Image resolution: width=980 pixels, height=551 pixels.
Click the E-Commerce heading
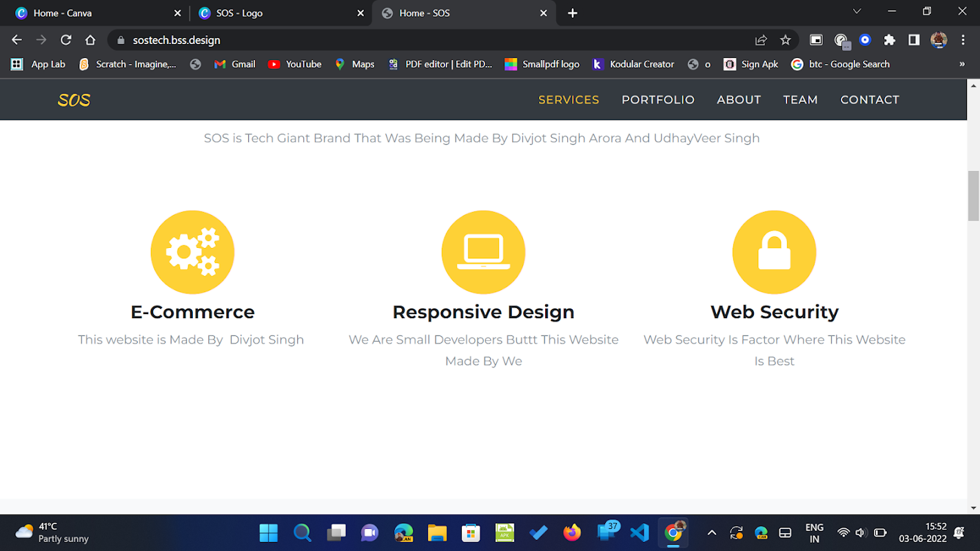click(192, 312)
